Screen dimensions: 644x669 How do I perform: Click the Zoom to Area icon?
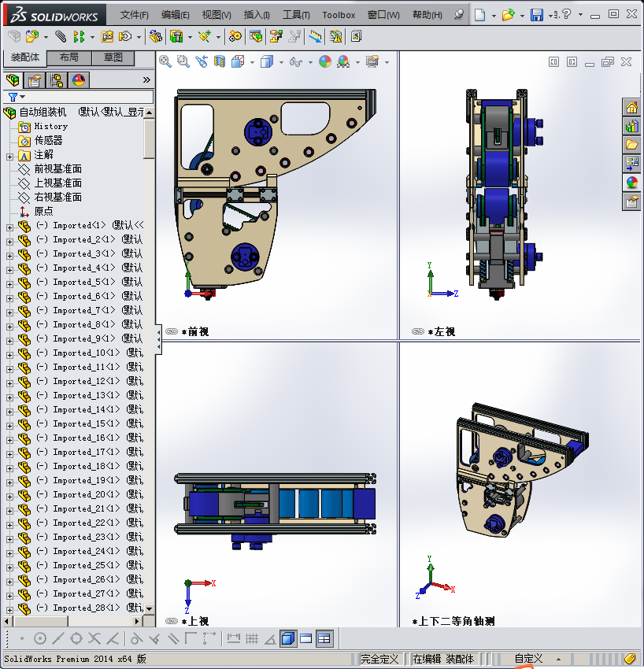tap(183, 62)
